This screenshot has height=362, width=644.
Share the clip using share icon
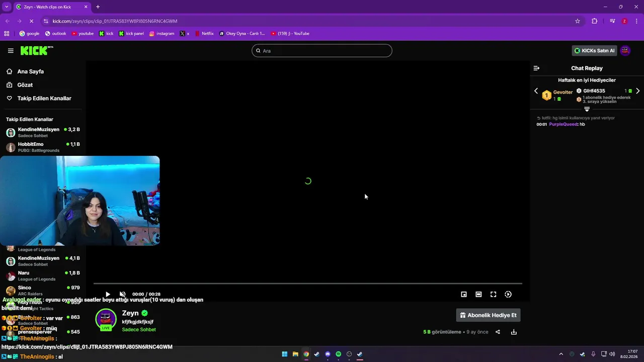tap(498, 332)
